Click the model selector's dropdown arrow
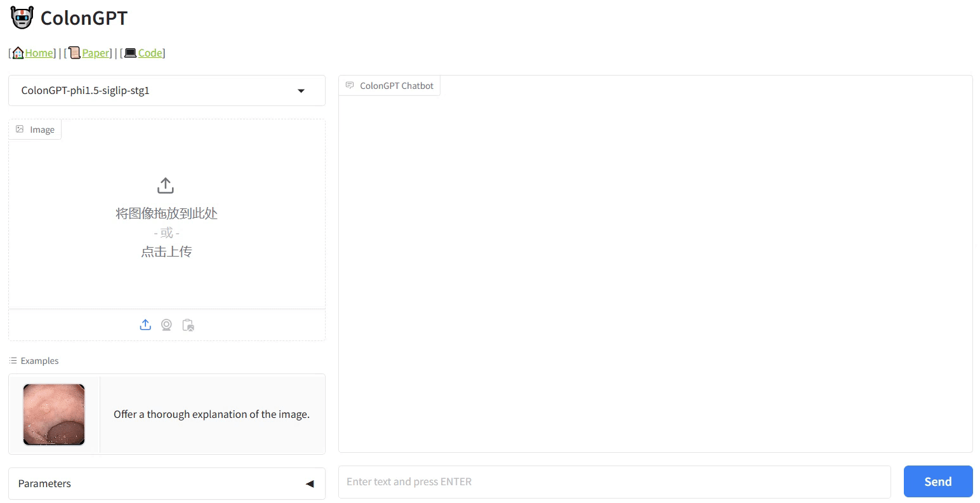Viewport: 980px width, 503px height. [301, 91]
